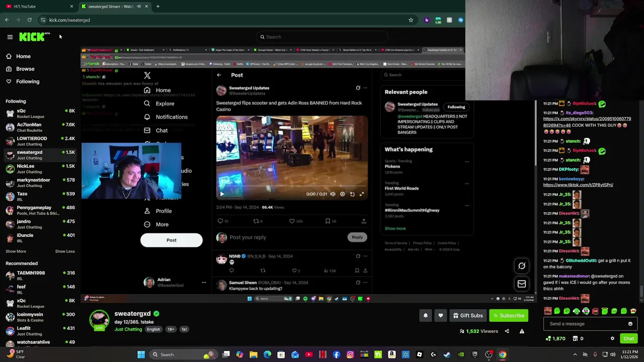Open the tiktok.com link in chat
The image size is (644, 362).
(x=578, y=185)
